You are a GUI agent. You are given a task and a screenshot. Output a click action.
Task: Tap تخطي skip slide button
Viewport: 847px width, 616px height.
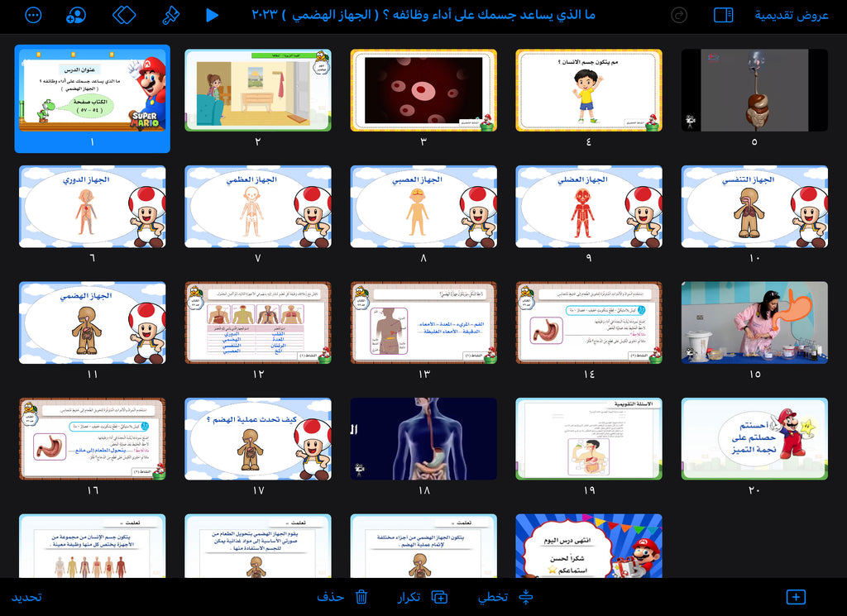[x=493, y=597]
